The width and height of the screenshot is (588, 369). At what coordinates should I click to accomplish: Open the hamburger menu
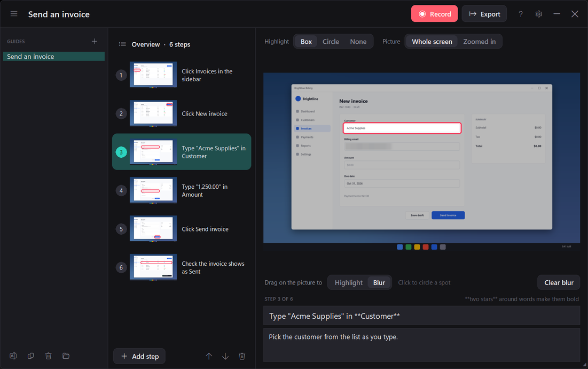pyautogui.click(x=14, y=14)
